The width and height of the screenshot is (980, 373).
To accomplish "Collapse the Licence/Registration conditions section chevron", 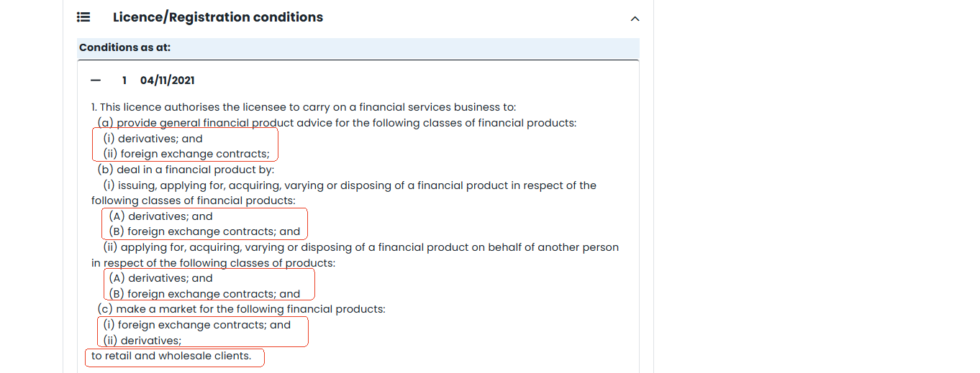I will (x=635, y=19).
